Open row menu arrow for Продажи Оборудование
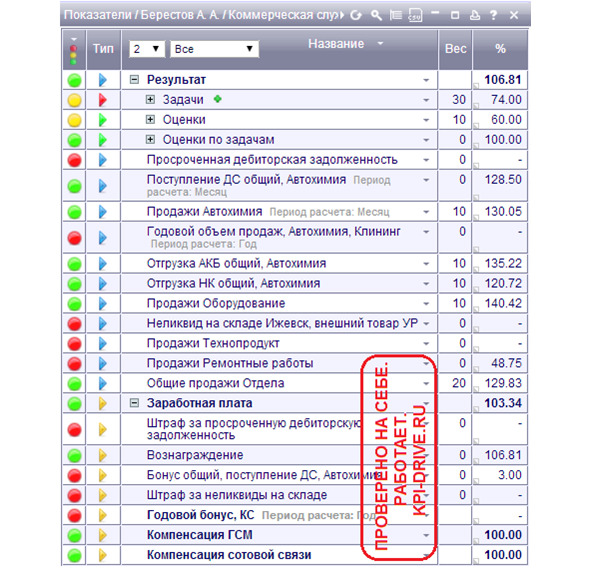591x568 pixels. [426, 303]
